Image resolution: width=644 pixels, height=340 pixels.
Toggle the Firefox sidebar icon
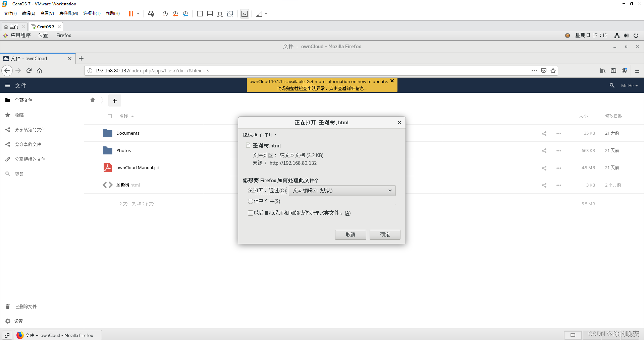point(613,71)
